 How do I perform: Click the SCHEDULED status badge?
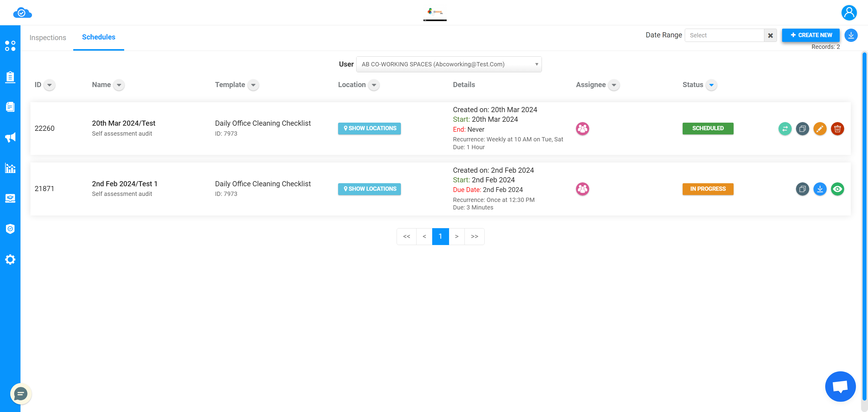pyautogui.click(x=708, y=128)
